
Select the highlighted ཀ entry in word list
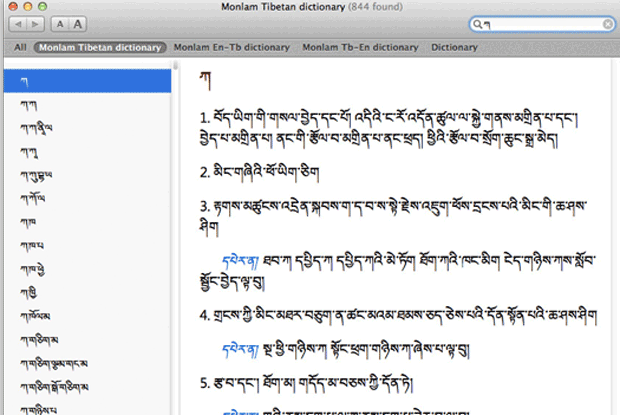[x=87, y=81]
